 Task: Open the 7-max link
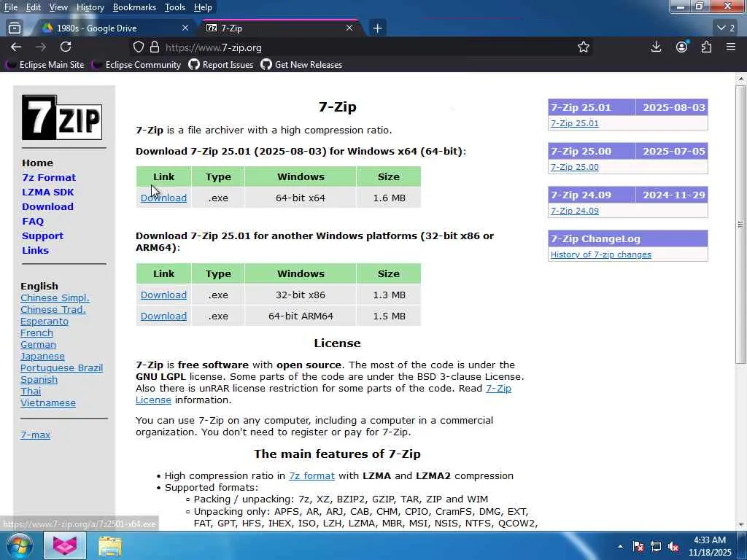(35, 435)
